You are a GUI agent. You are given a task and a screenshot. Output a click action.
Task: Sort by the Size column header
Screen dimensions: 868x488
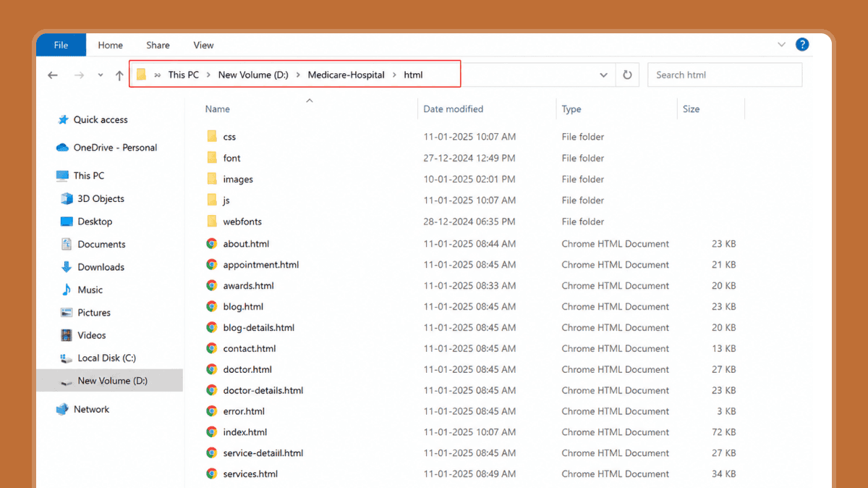pyautogui.click(x=691, y=109)
